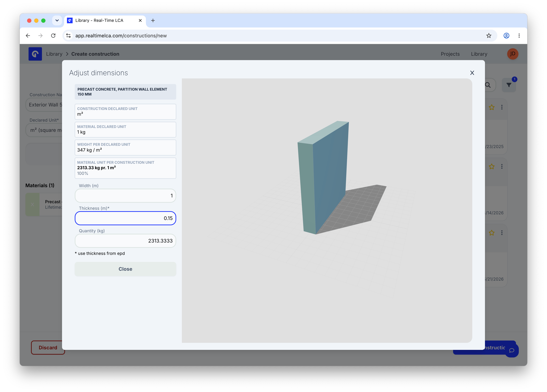The width and height of the screenshot is (547, 392).
Task: Favorite the card dated /23/2025
Action: [491, 107]
